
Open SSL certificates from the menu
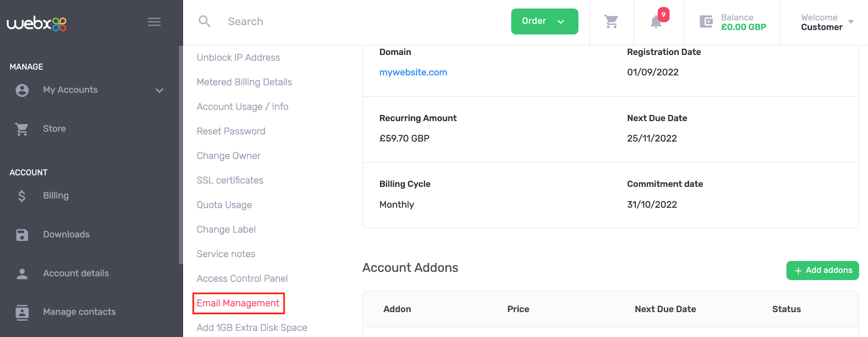[x=230, y=180]
